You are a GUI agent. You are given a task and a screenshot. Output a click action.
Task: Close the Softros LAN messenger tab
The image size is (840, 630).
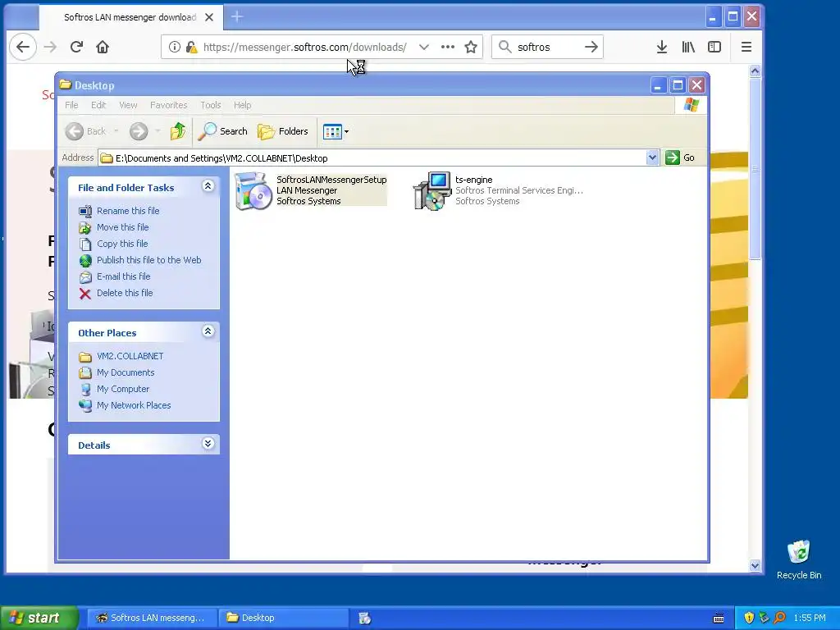209,17
